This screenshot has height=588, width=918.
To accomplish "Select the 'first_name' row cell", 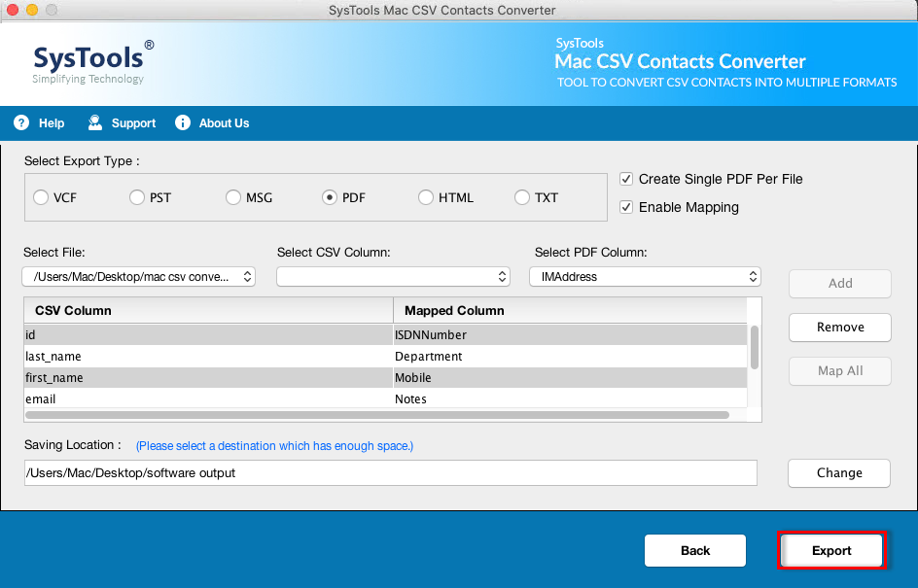I will [208, 378].
